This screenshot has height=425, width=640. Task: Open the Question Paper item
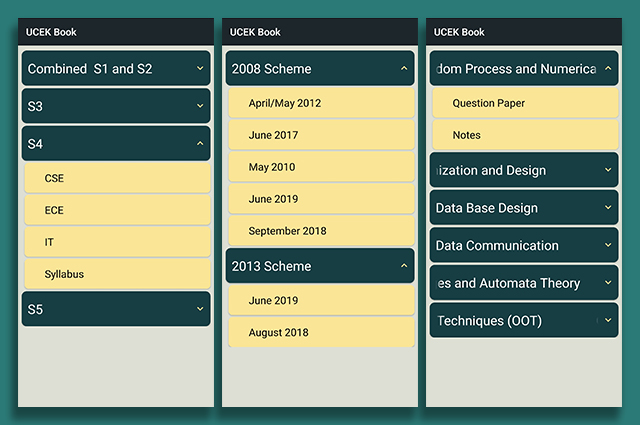pyautogui.click(x=525, y=103)
